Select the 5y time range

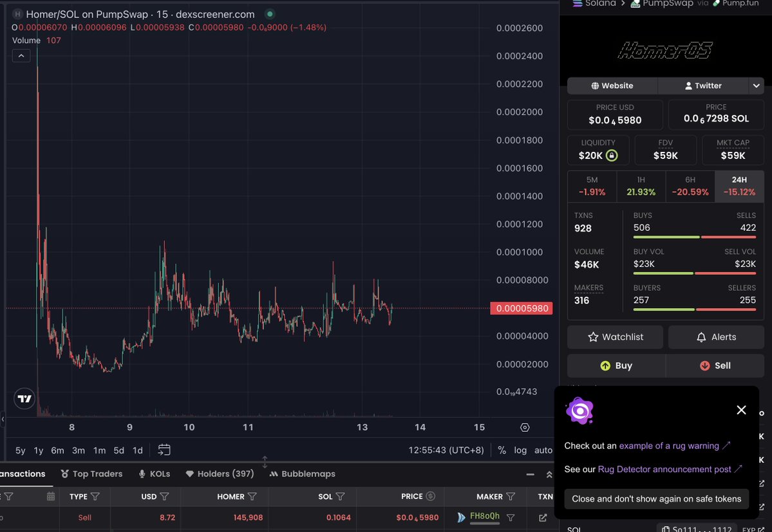pyautogui.click(x=20, y=450)
